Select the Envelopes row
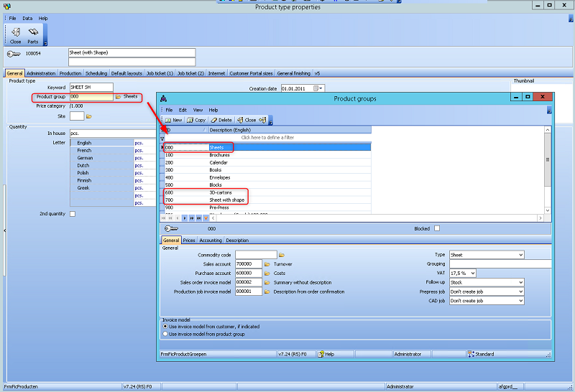The image size is (575, 392). pyautogui.click(x=267, y=177)
